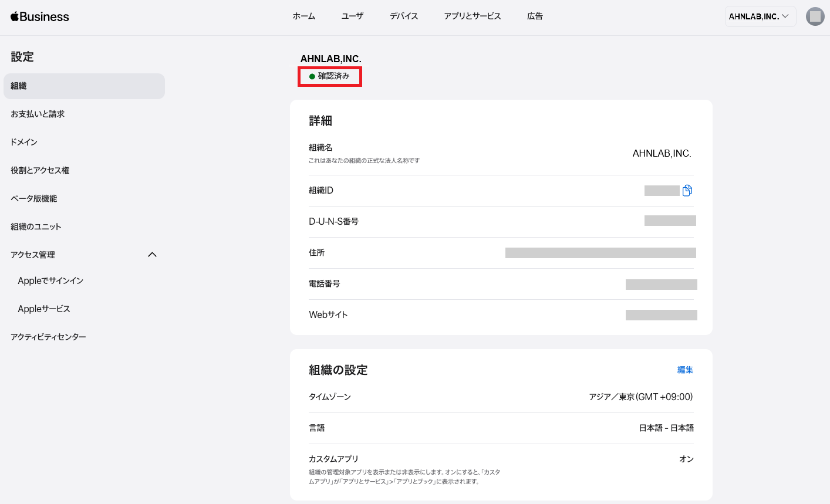
Task: Click 編集 link for 組織の設定
Action: tap(685, 370)
